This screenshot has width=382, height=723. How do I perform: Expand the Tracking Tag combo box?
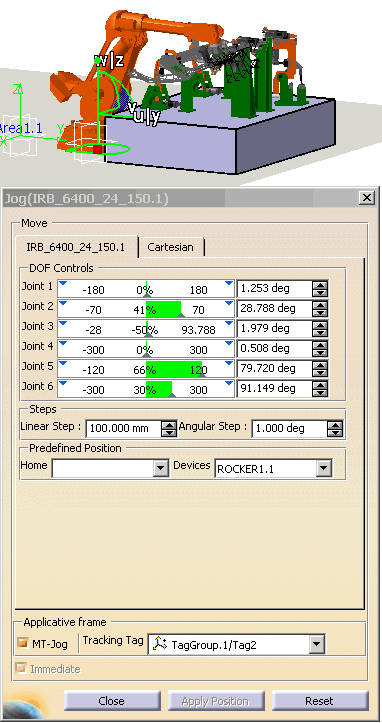pos(316,644)
